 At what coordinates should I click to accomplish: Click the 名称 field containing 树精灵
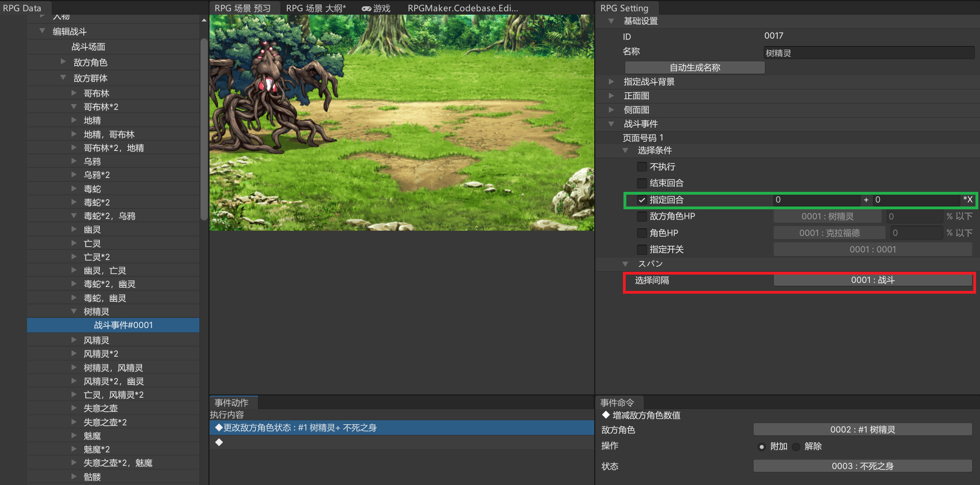(x=868, y=53)
